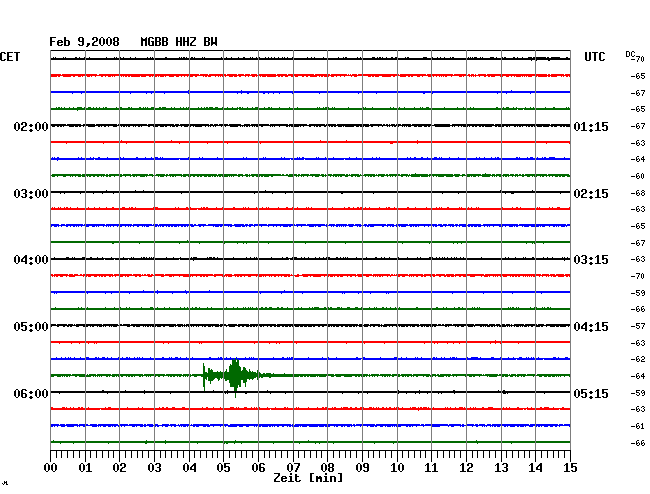
Task: Click minute label "12" on time axis
Action: (466, 467)
